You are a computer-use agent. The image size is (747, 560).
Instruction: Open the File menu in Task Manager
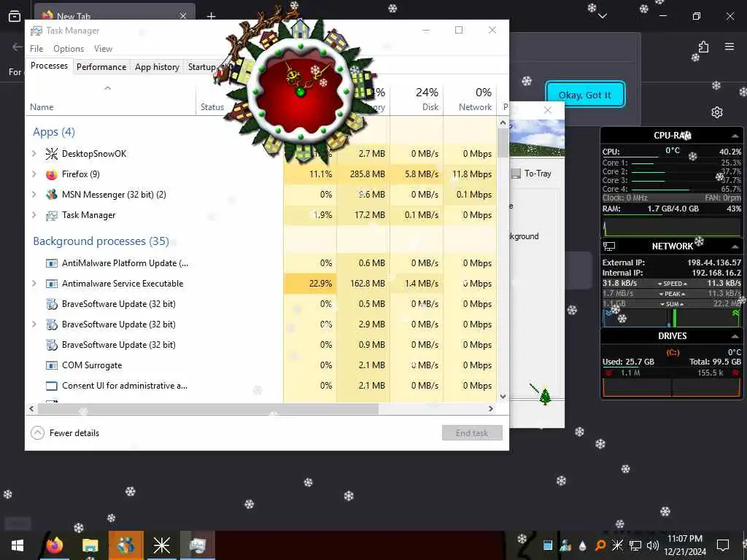(36, 49)
